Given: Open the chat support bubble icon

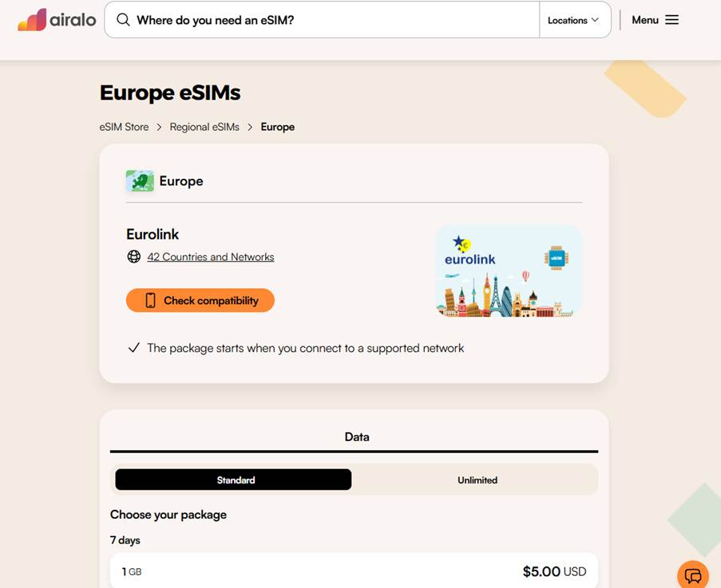Looking at the screenshot, I should point(692,574).
